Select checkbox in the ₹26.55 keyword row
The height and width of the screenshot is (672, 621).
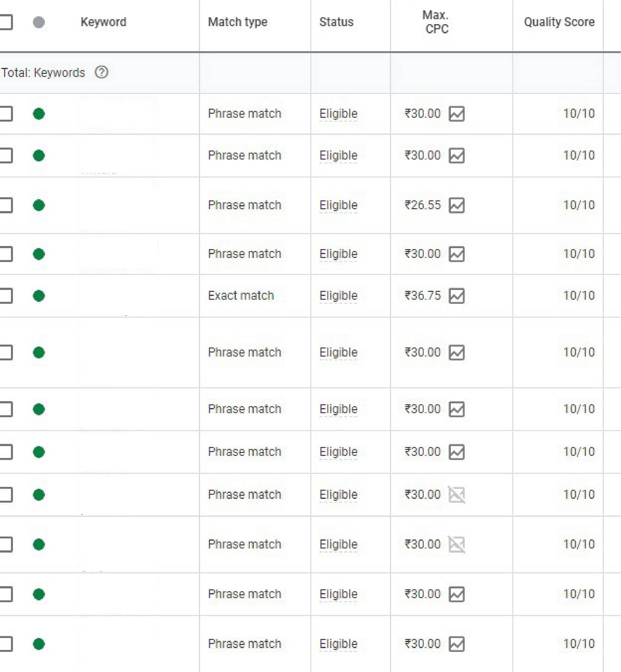(x=5, y=205)
